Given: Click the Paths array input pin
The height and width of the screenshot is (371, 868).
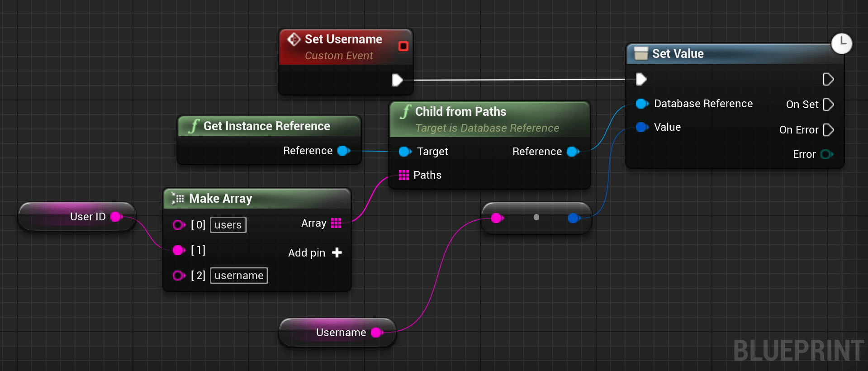Looking at the screenshot, I should pyautogui.click(x=404, y=175).
